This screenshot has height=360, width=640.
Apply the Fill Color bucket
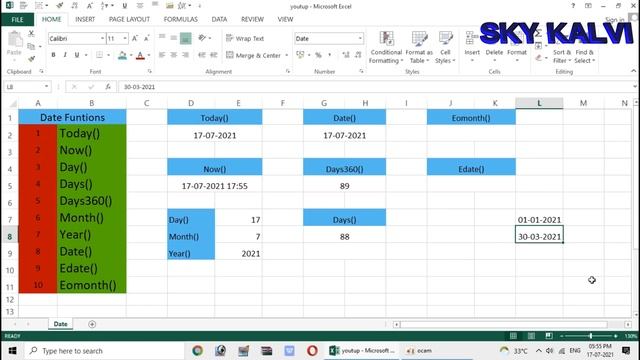coord(122,55)
